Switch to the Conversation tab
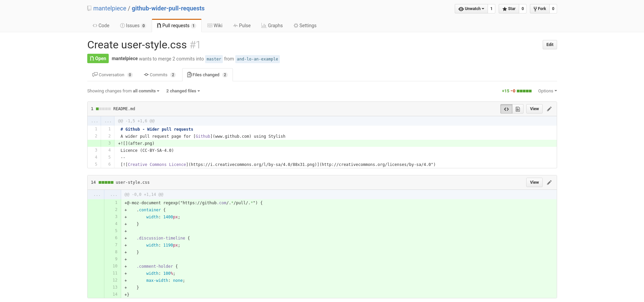644x302 pixels. click(112, 75)
